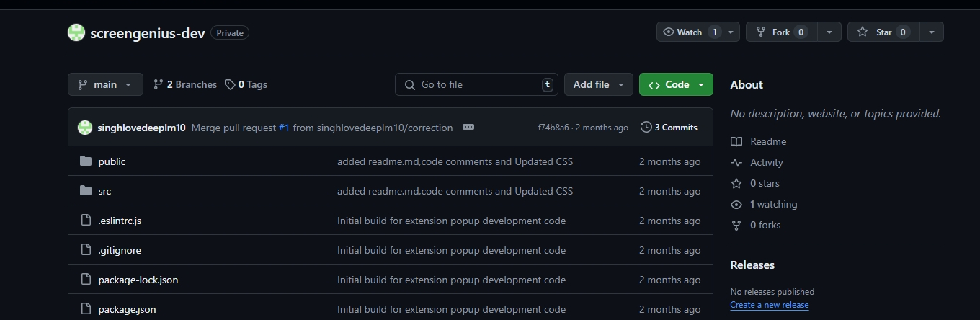Star this repository
Image resolution: width=980 pixels, height=320 pixels.
tap(883, 32)
